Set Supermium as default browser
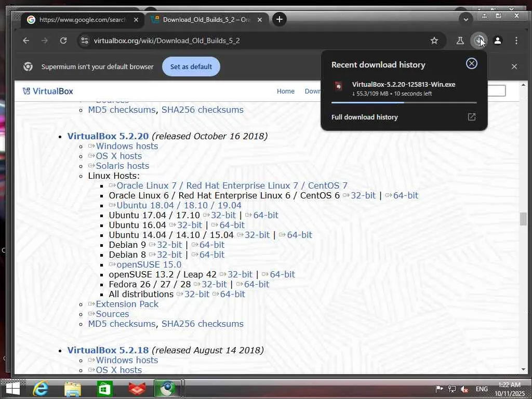This screenshot has height=399, width=532. tap(191, 66)
